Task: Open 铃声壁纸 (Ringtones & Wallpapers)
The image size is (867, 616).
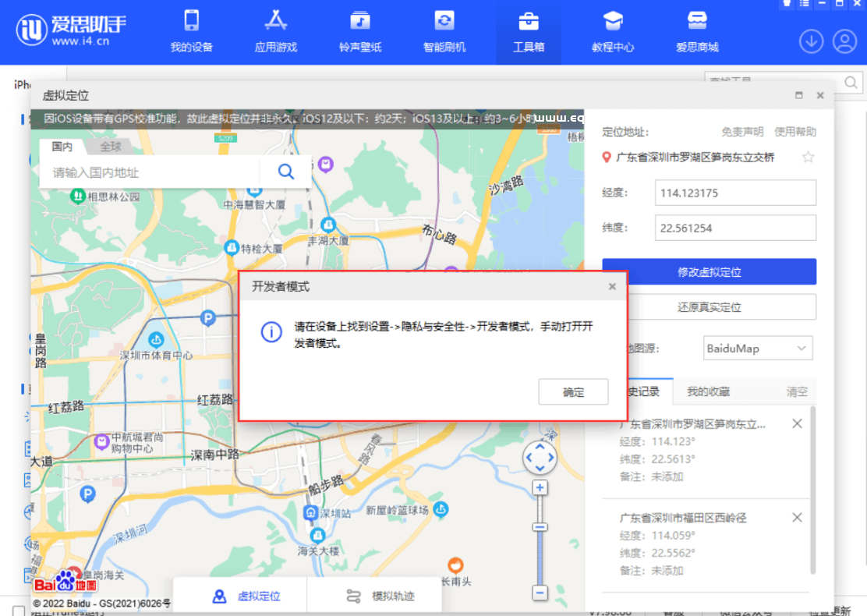Action: click(359, 31)
